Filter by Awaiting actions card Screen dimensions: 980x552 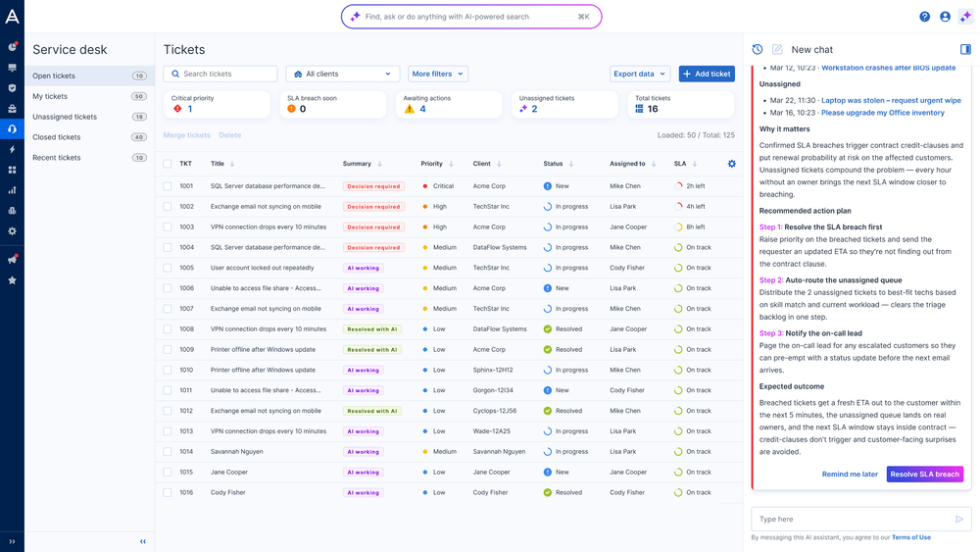449,104
